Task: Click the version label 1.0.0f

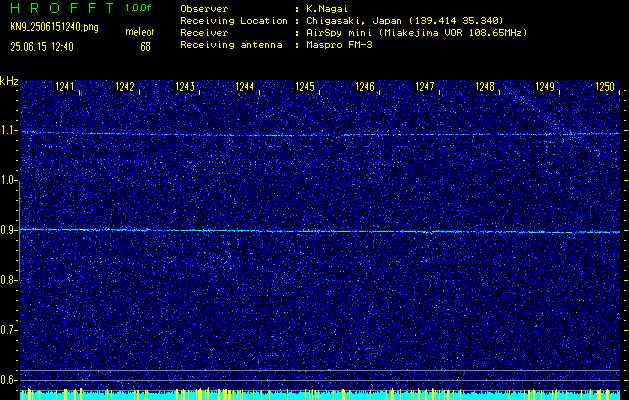Action: pos(138,8)
